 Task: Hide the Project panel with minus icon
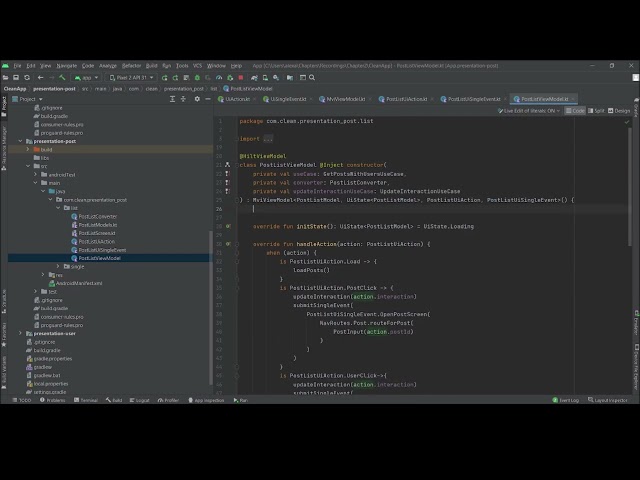208,99
